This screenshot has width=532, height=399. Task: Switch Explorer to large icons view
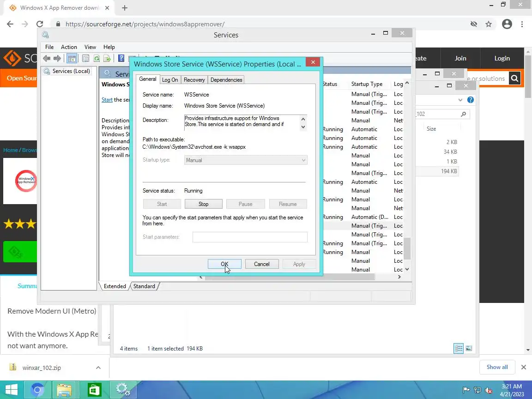point(469,349)
